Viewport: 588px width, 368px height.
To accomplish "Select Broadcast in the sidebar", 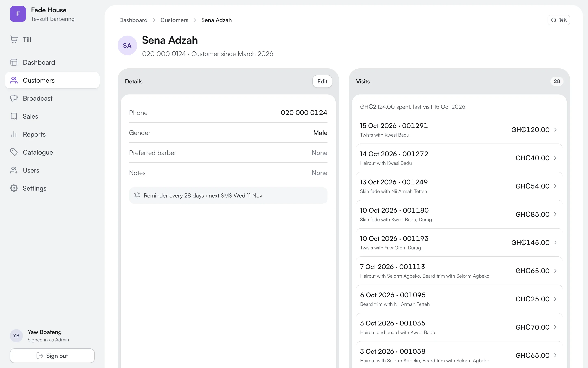I will pyautogui.click(x=52, y=98).
